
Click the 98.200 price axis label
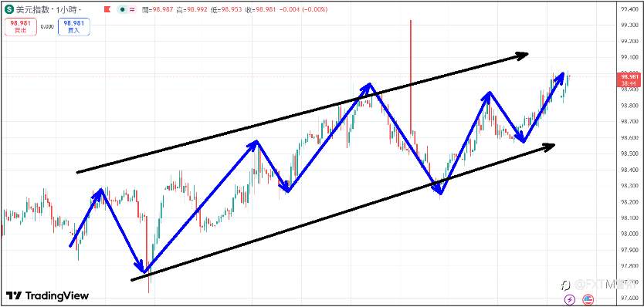(629, 201)
